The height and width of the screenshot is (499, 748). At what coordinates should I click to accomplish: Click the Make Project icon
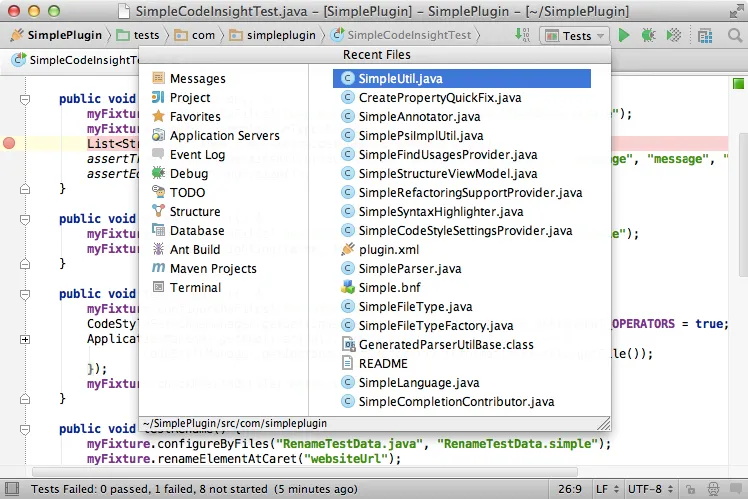[522, 35]
